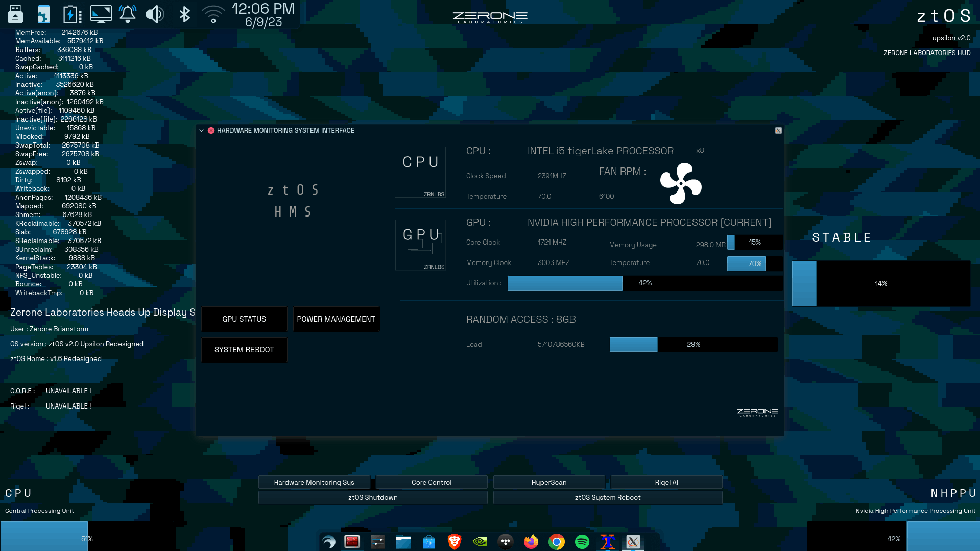Select the Core Control tab
Screen dimensions: 980x551
click(432, 482)
